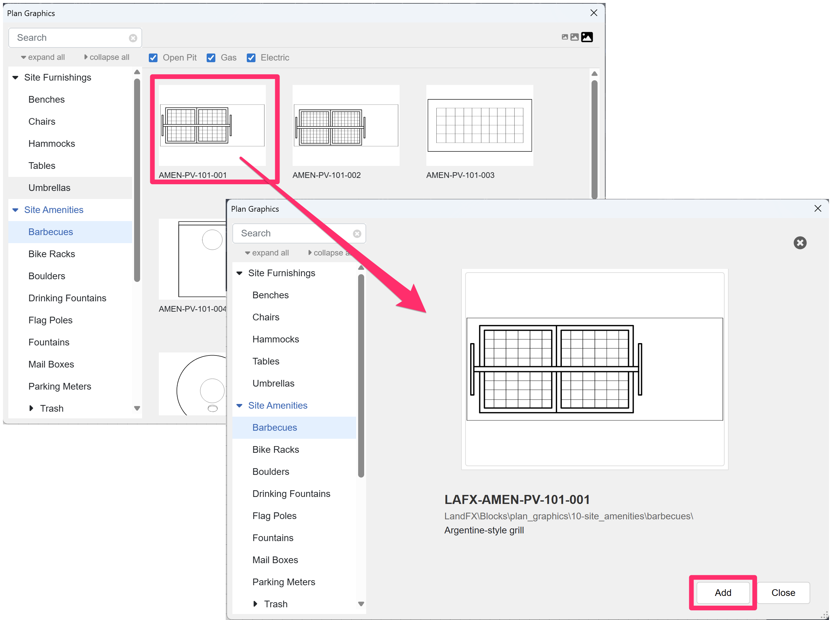Select the large thumbnail size icon
Image resolution: width=840 pixels, height=620 pixels.
[587, 37]
